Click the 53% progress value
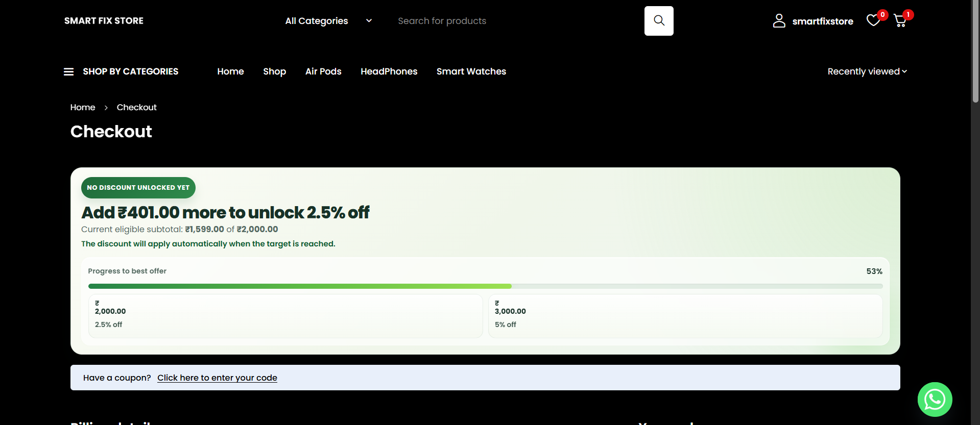The height and width of the screenshot is (425, 980). point(874,271)
